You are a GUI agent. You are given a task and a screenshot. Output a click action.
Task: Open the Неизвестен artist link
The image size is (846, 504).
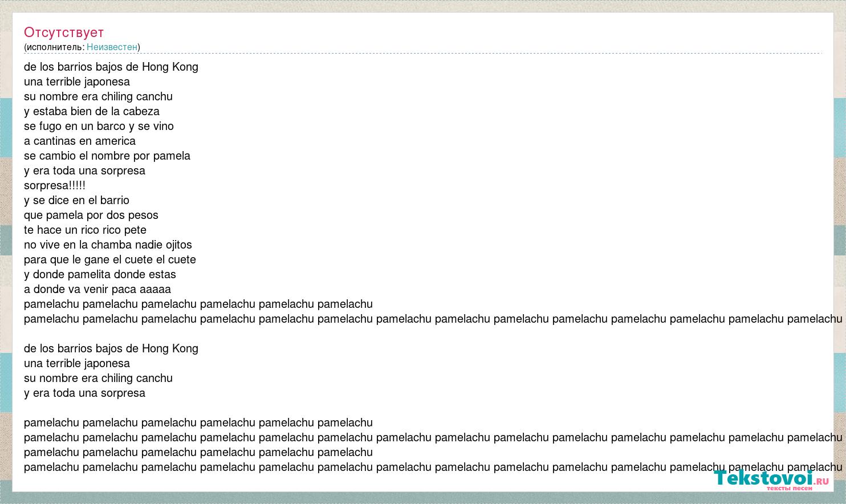coord(112,47)
